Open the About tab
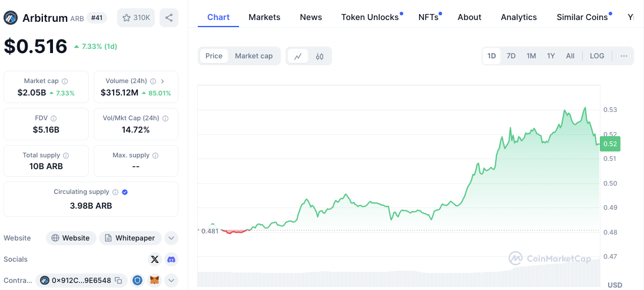 [x=469, y=17]
